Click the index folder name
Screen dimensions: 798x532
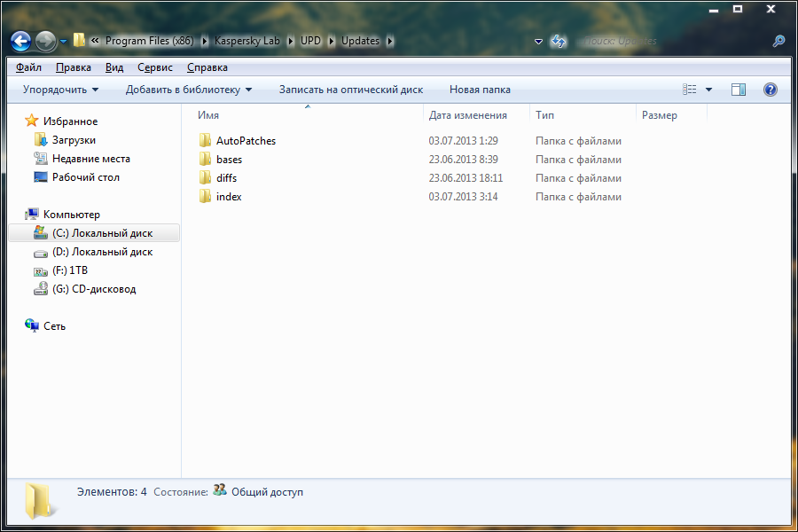pyautogui.click(x=229, y=197)
